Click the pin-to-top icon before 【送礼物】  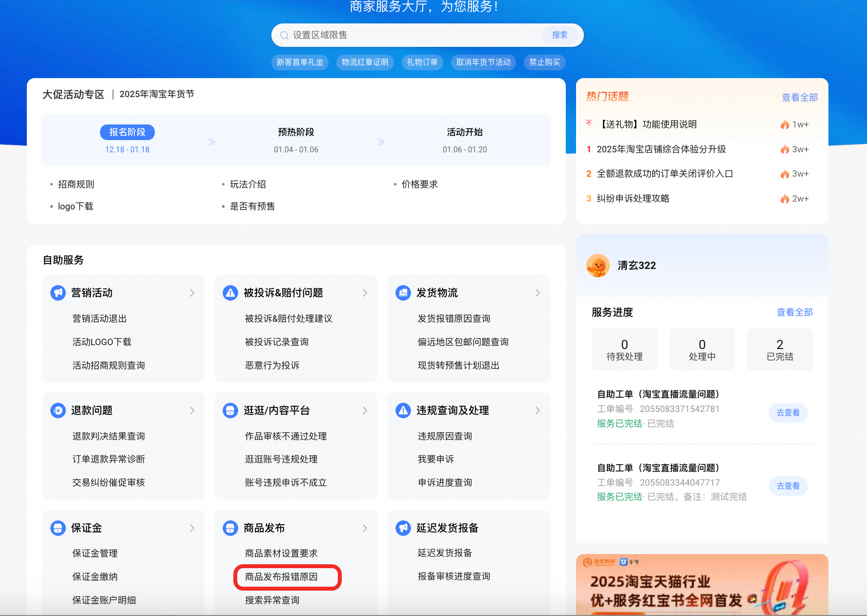[589, 123]
